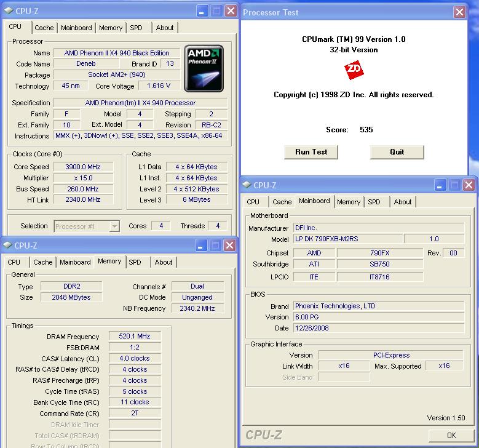Click the Level 3 cache 6 MBytes value
This screenshot has width=479, height=448.
pyautogui.click(x=197, y=199)
